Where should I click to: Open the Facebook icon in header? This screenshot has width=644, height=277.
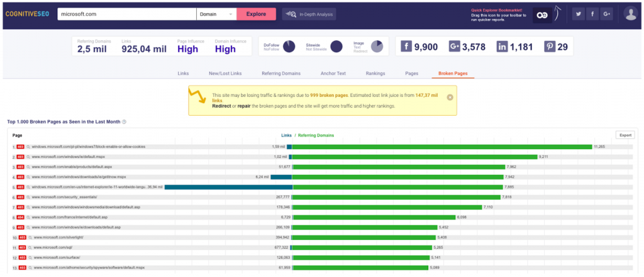[x=592, y=14]
